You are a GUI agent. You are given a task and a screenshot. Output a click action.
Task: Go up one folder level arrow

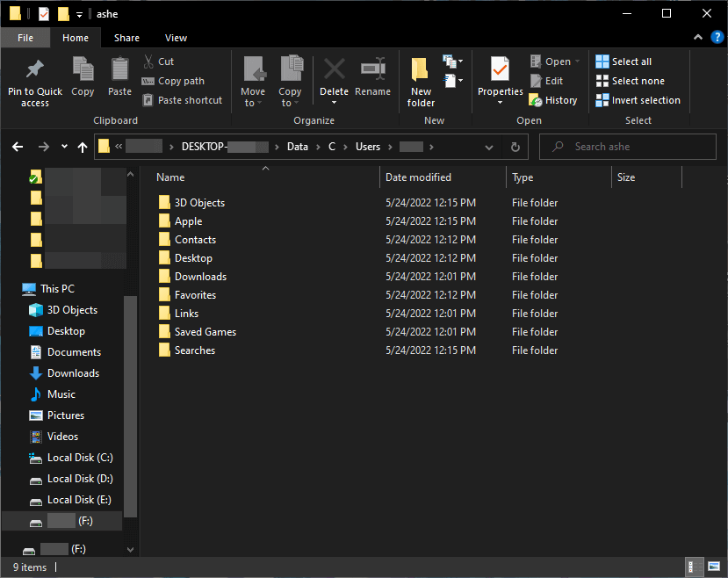tap(83, 147)
